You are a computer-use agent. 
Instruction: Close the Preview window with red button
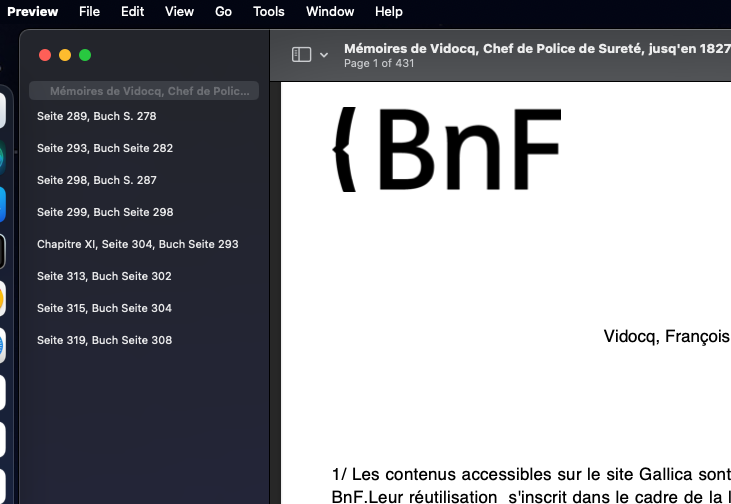[45, 55]
